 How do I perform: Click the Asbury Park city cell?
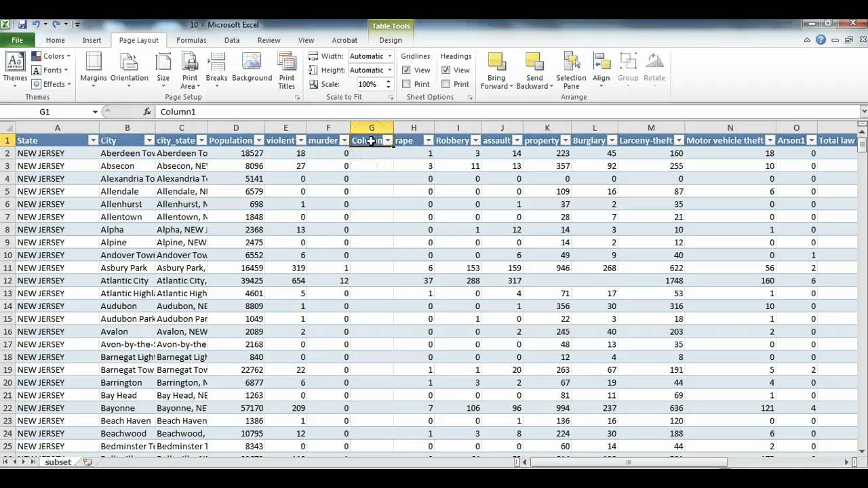click(127, 268)
